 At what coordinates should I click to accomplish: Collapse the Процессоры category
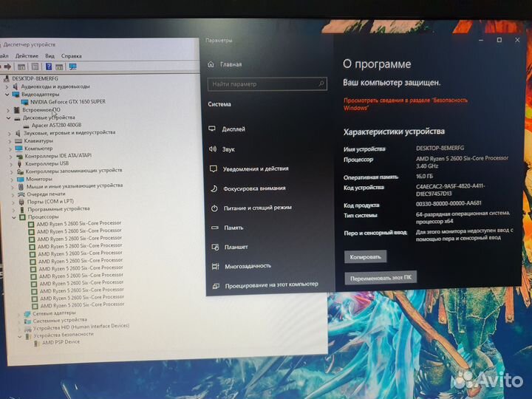pos(14,217)
